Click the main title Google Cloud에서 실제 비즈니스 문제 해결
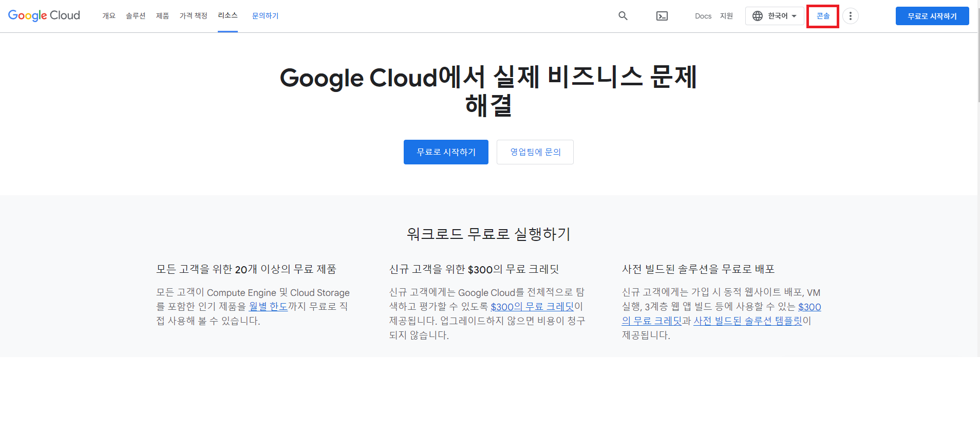The height and width of the screenshot is (448, 980). pos(488,91)
